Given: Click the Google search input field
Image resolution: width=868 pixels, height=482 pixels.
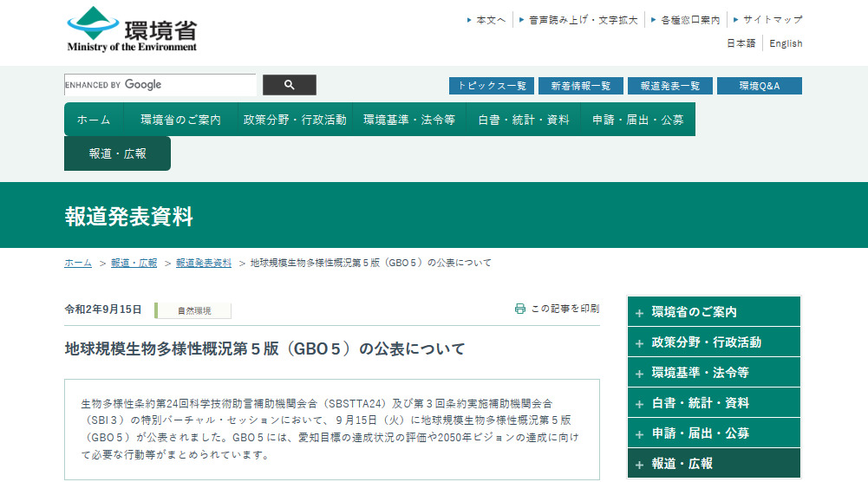Looking at the screenshot, I should click(160, 85).
